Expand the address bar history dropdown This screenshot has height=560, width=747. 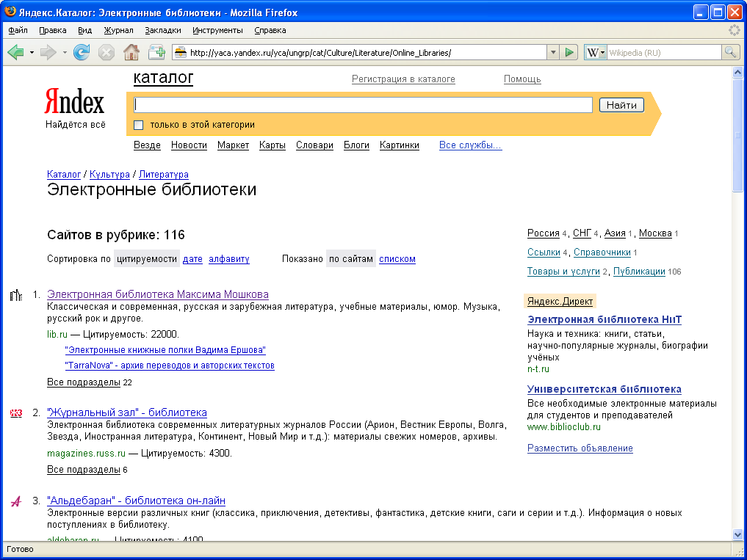coord(552,52)
